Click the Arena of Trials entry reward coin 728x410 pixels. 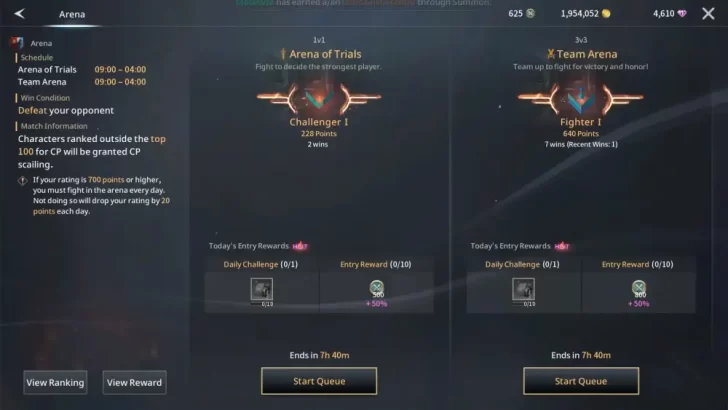click(377, 287)
